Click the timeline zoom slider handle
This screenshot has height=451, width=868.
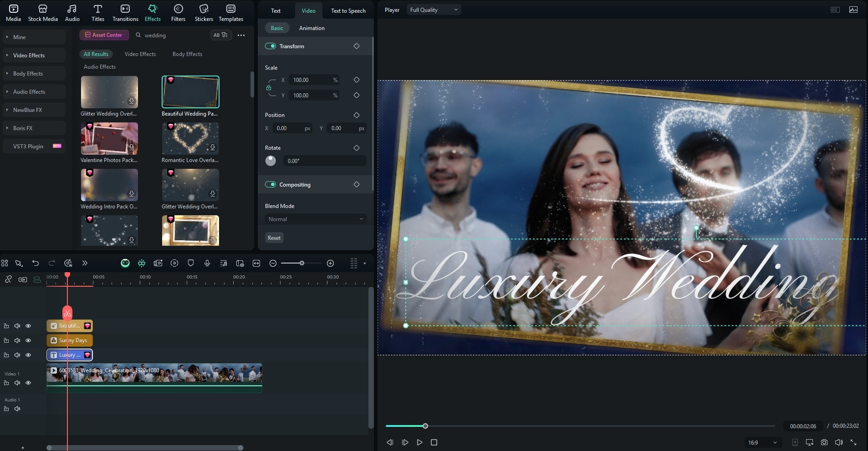301,263
